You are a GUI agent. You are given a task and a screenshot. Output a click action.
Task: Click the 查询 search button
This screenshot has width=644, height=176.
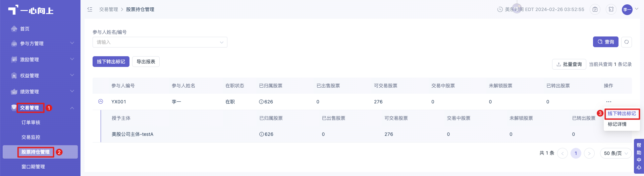tap(606, 42)
